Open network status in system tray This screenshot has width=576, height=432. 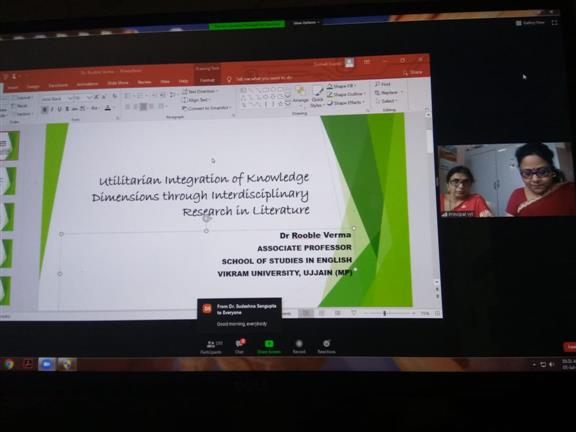[x=543, y=364]
